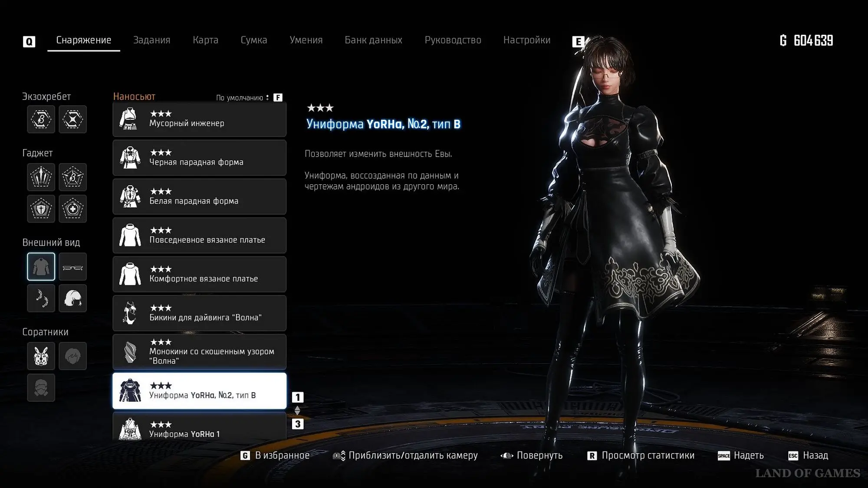868x488 pixels.
Task: Open the spiked-blade gadget slot
Action: [x=41, y=177]
